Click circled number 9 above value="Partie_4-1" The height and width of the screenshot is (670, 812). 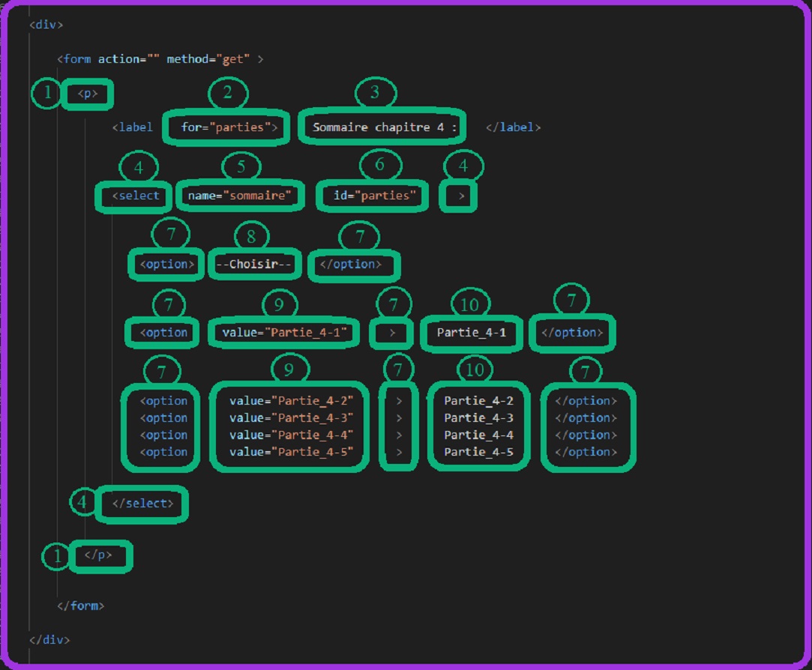pos(280,305)
